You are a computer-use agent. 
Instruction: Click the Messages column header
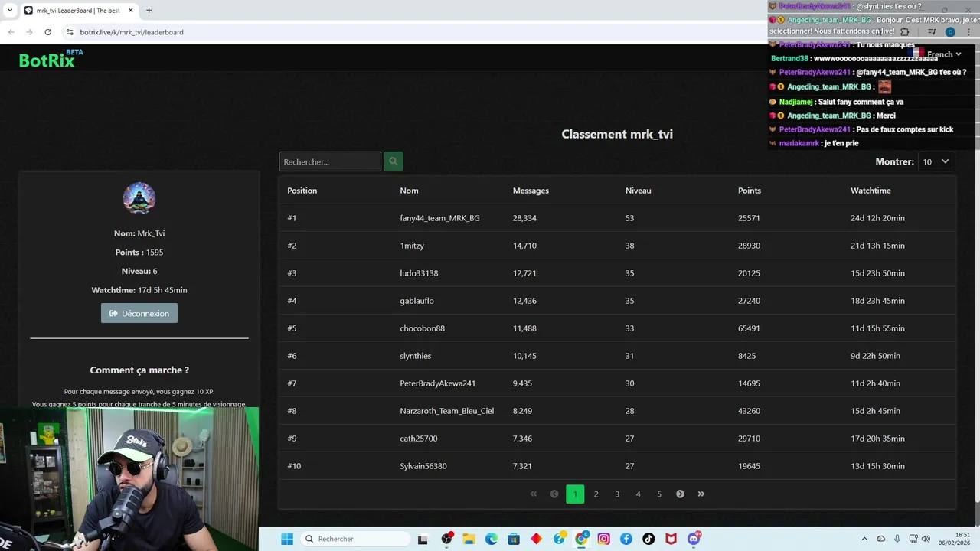(531, 191)
